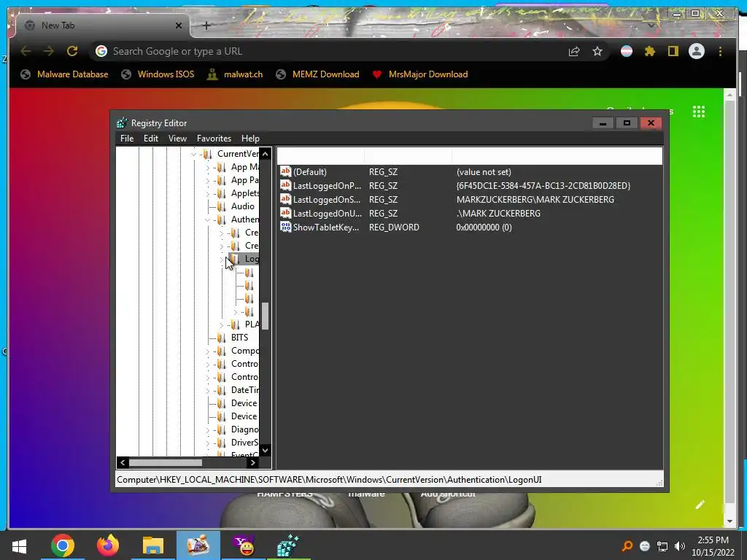
Task: Expand the Diagno... tree node
Action: pos(207,430)
